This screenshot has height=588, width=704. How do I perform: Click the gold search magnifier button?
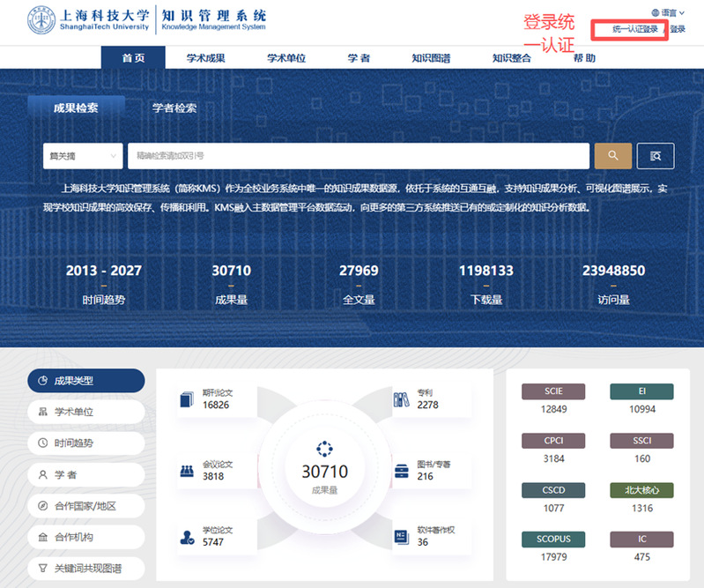click(612, 156)
